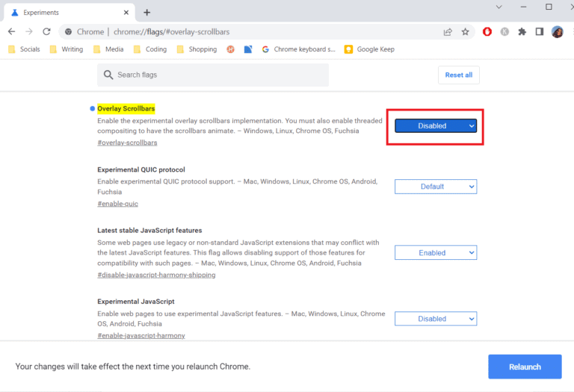574x392 pixels.
Task: Click the share page icon
Action: point(448,32)
